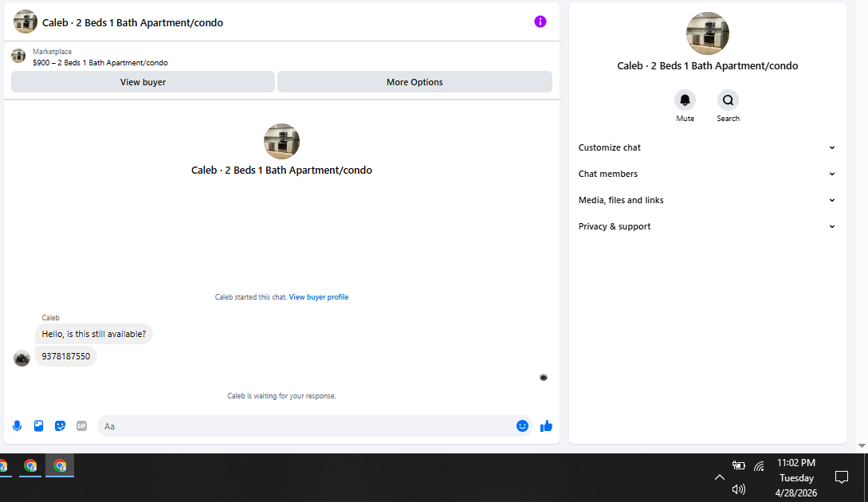Select the message "Hello, is this still available?"
Image resolution: width=868 pixels, height=502 pixels.
(94, 334)
